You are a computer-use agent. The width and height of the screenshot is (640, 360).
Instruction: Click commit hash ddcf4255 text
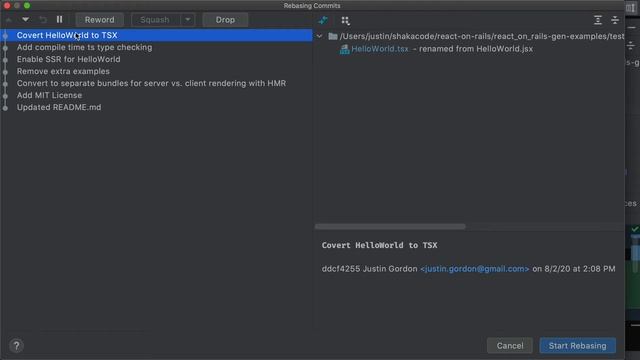(341, 269)
